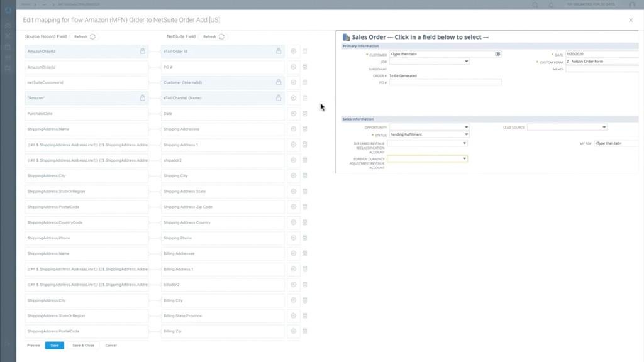Delete the Billing Addressee mapping row
This screenshot has width=644, height=362.
(305, 254)
